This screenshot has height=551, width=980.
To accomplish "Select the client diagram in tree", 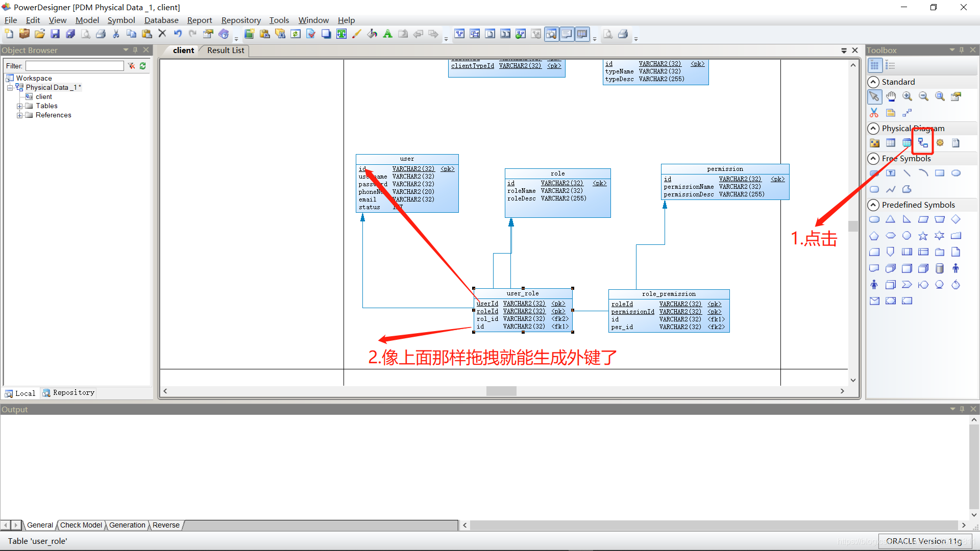I will pyautogui.click(x=43, y=97).
